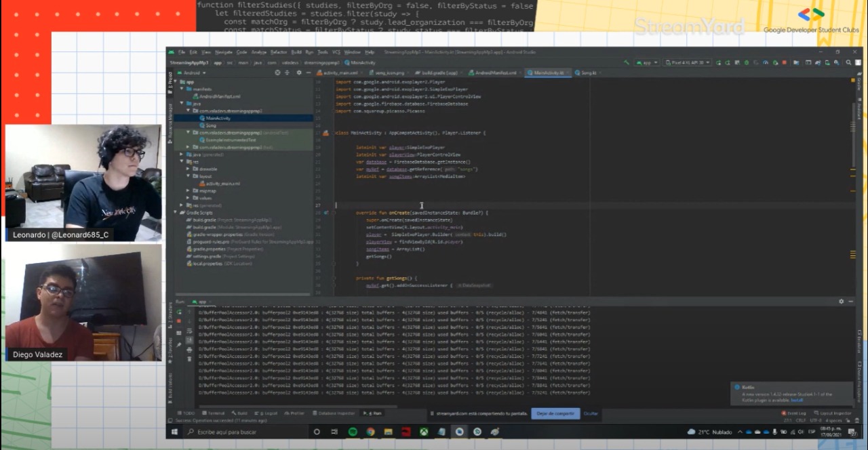The height and width of the screenshot is (450, 868).
Task: Open Xbox app from the taskbar
Action: pyautogui.click(x=424, y=432)
